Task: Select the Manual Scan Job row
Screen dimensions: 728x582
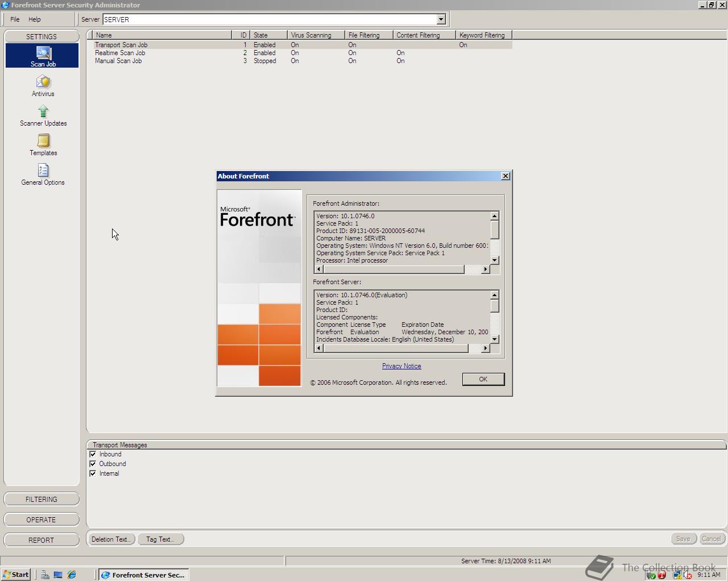Action: (x=302, y=61)
